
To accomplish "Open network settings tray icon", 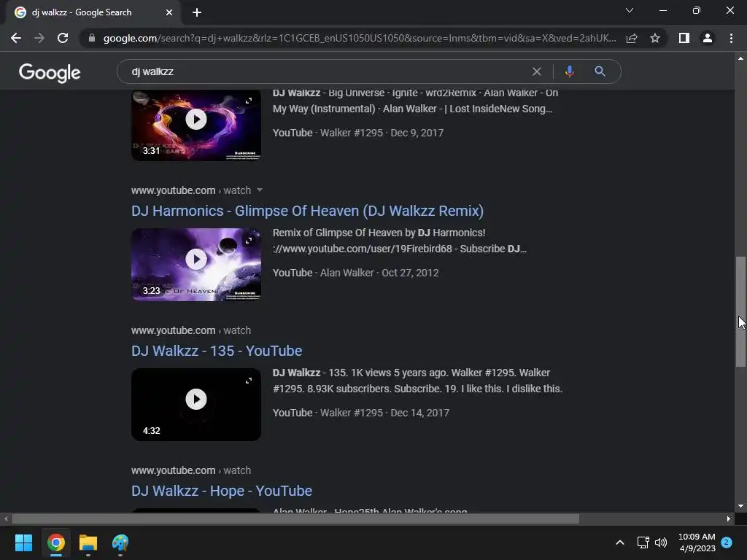I will (x=643, y=542).
